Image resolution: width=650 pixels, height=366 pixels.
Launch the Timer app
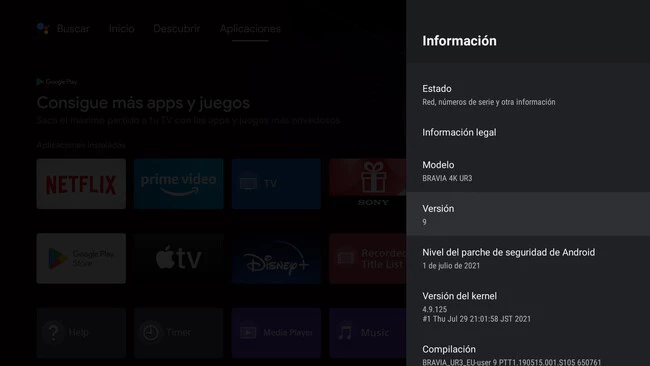coord(179,332)
